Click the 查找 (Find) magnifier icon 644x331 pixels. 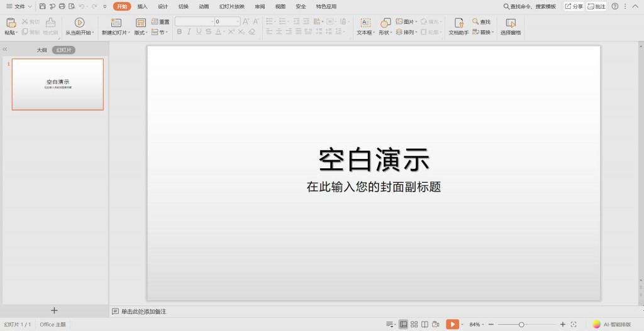pyautogui.click(x=475, y=21)
